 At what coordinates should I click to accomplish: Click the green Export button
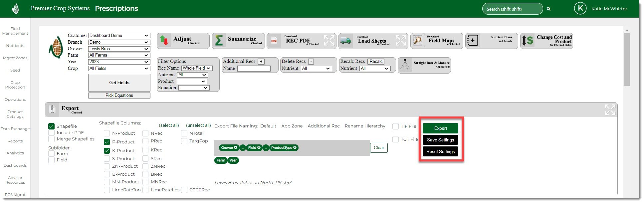click(x=440, y=128)
